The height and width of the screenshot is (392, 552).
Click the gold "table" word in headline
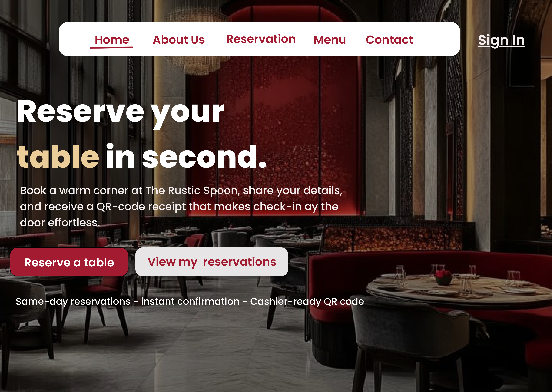(x=58, y=157)
